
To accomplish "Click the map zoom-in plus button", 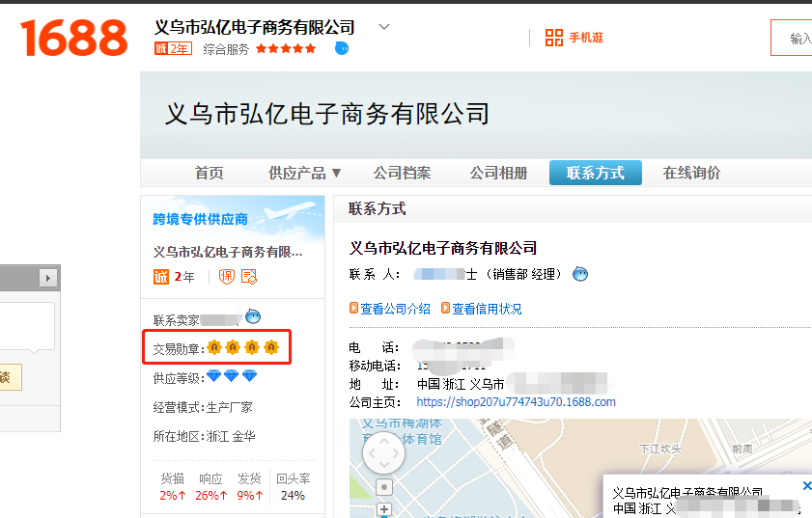I will point(383,509).
